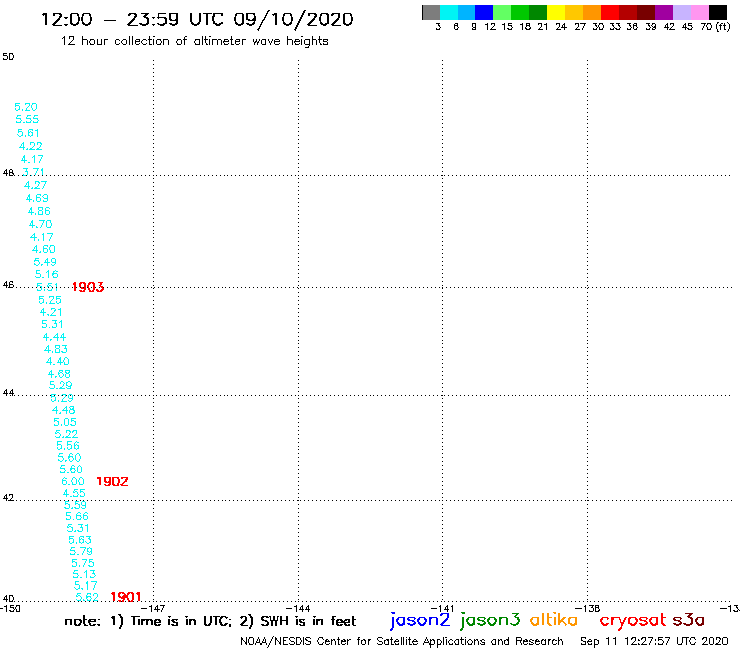
Task: Select the wave height value 5.55
Action: (27, 119)
